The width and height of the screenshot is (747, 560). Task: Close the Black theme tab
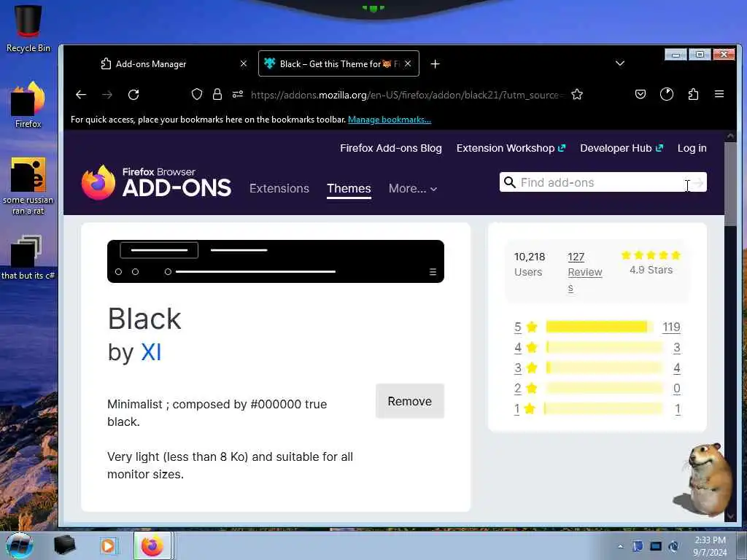click(408, 63)
